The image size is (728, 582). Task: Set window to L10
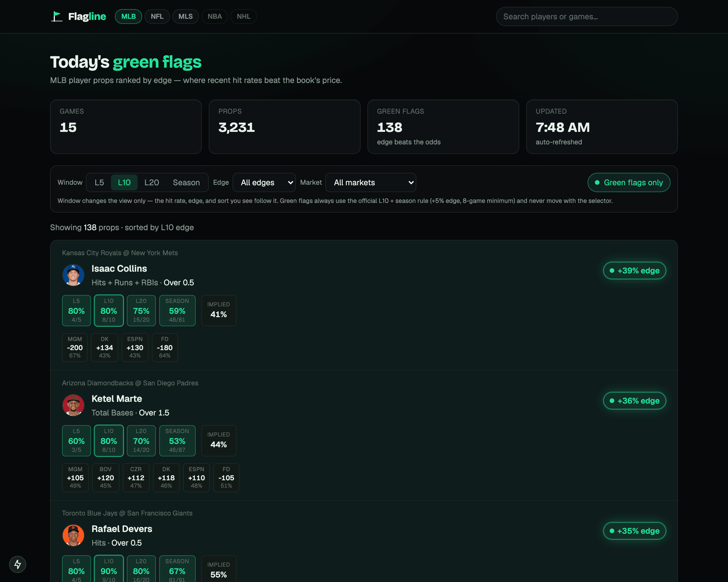coord(124,182)
